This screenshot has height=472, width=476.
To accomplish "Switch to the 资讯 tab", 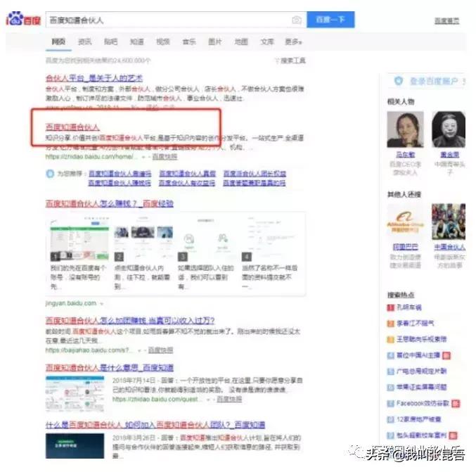I will tap(84, 42).
